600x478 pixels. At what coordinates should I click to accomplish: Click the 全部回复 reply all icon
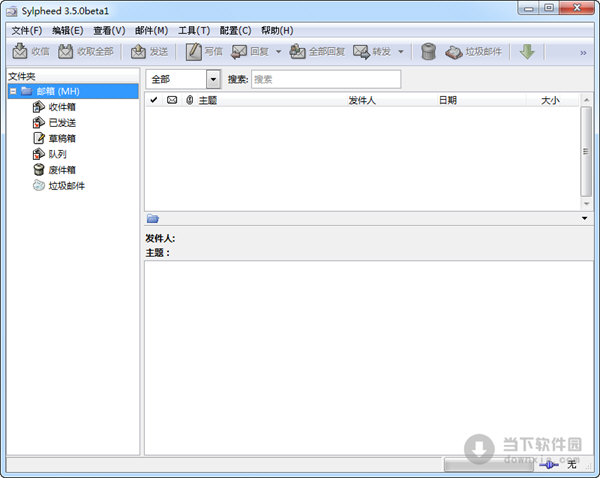(x=297, y=51)
